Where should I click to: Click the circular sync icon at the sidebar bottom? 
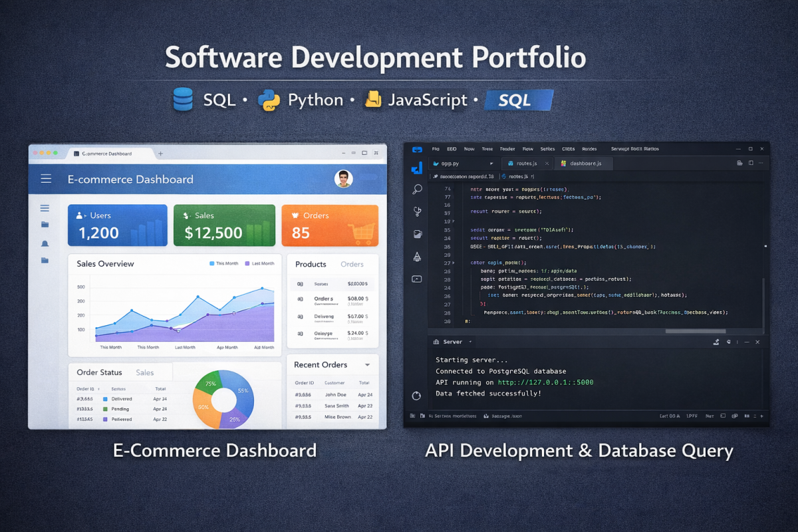click(x=417, y=396)
